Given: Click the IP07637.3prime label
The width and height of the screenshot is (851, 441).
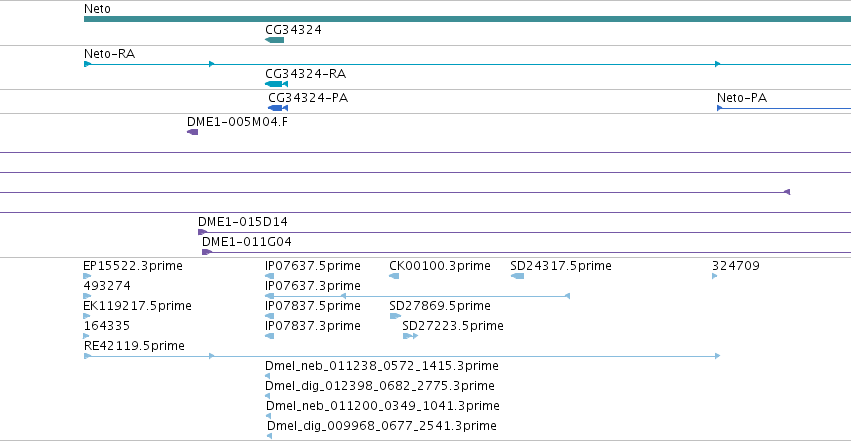Looking at the screenshot, I should [313, 286].
